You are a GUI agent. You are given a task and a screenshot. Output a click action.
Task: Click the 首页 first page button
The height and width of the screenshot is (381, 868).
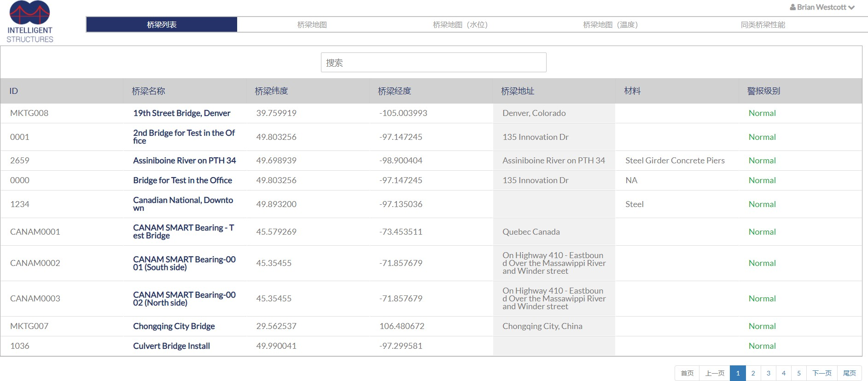click(687, 373)
